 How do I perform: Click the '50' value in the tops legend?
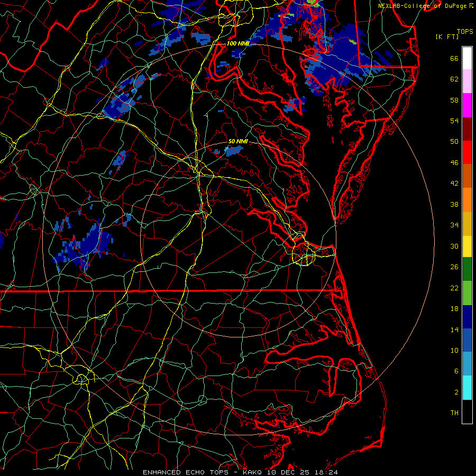[x=454, y=142]
